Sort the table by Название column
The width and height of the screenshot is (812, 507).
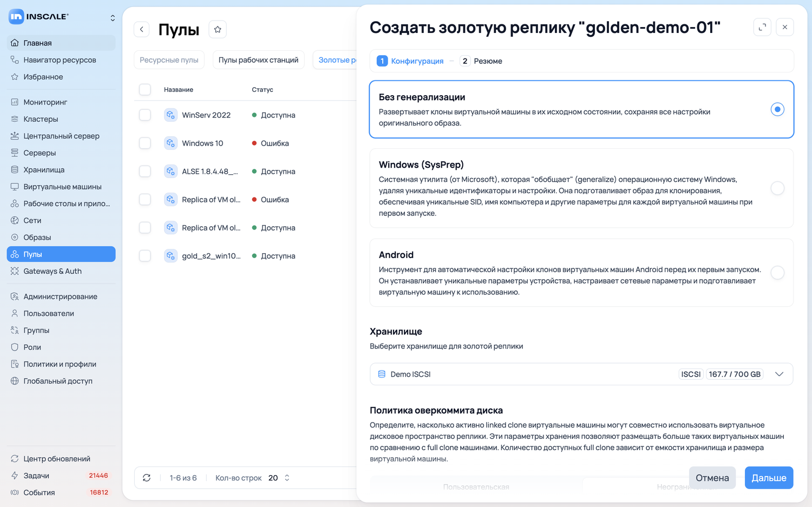coord(179,90)
